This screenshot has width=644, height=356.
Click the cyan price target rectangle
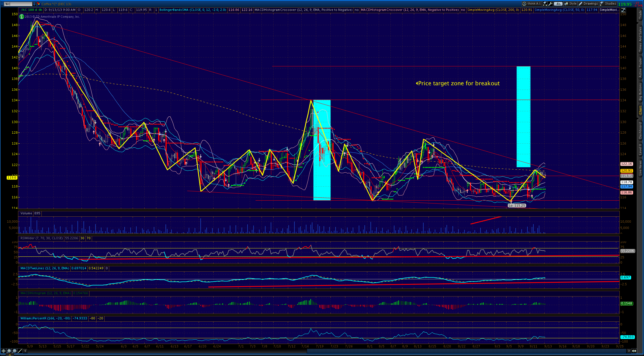pyautogui.click(x=523, y=116)
